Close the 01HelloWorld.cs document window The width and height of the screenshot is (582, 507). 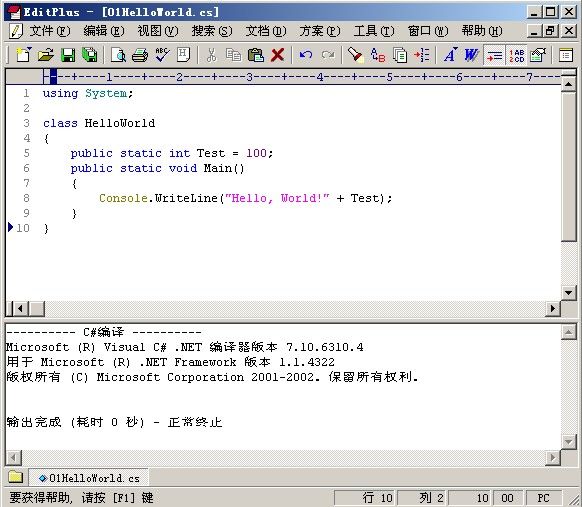569,31
